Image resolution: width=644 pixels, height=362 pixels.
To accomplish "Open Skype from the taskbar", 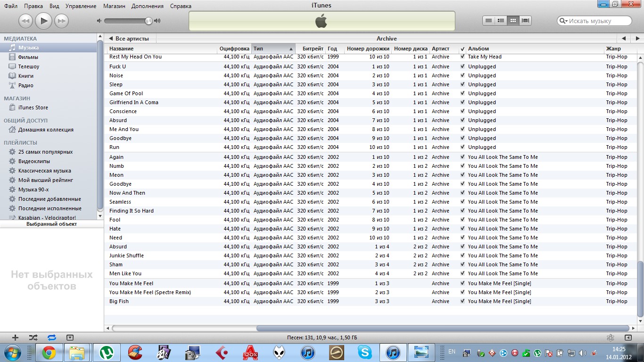I will [364, 352].
